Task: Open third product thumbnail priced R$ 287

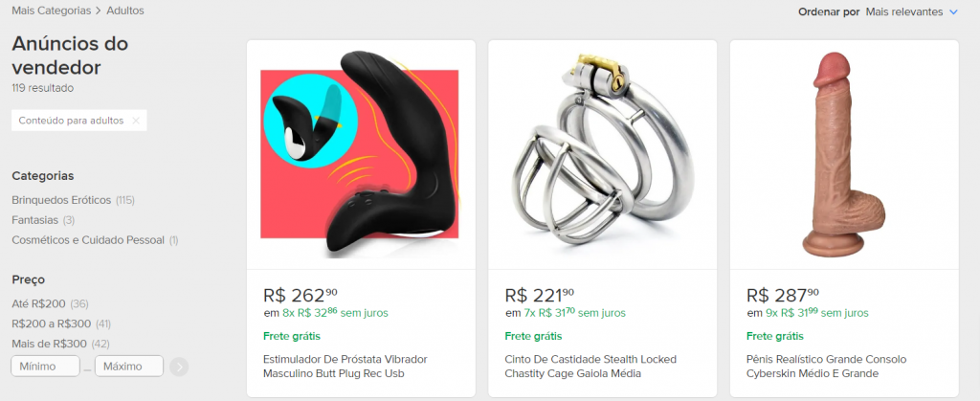Action: [844, 155]
